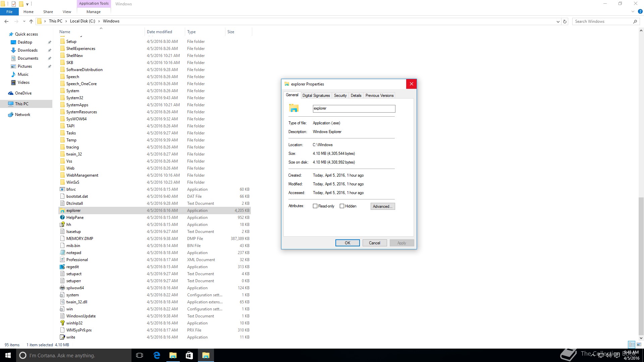644x362 pixels.
Task: Click the file name field in Properties
Action: click(354, 109)
